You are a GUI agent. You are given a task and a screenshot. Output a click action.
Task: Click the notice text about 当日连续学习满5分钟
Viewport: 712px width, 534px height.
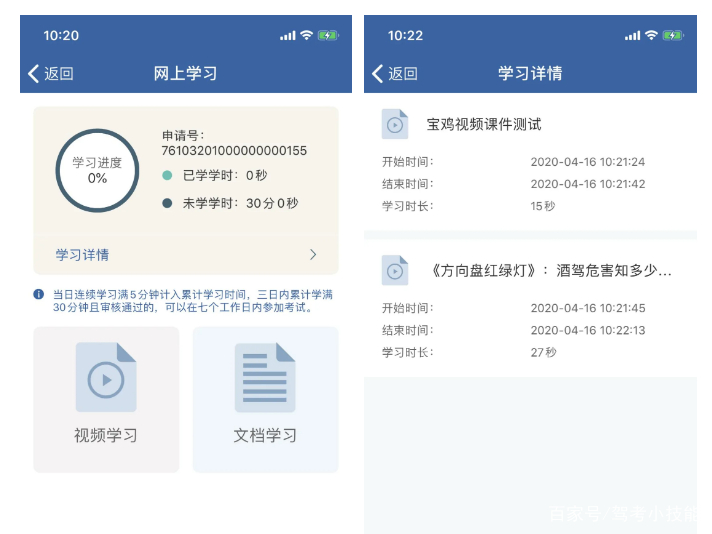(x=193, y=301)
